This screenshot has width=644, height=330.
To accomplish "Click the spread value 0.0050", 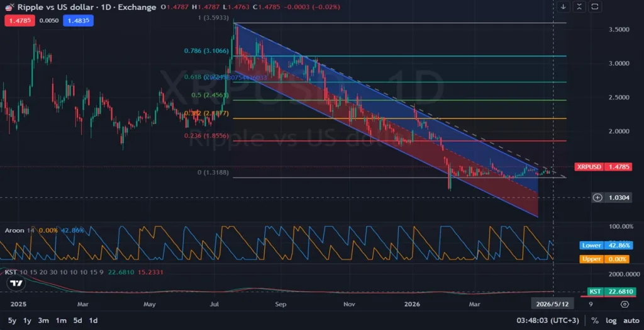I will [x=49, y=21].
